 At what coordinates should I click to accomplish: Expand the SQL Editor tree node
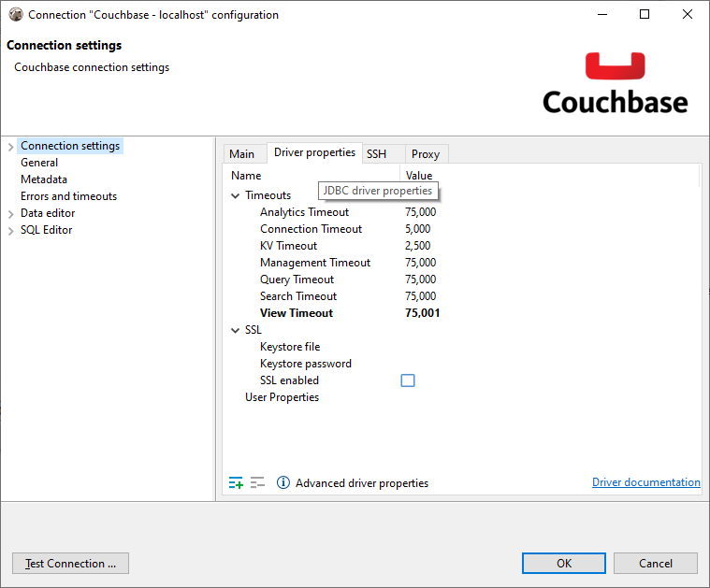coord(11,231)
